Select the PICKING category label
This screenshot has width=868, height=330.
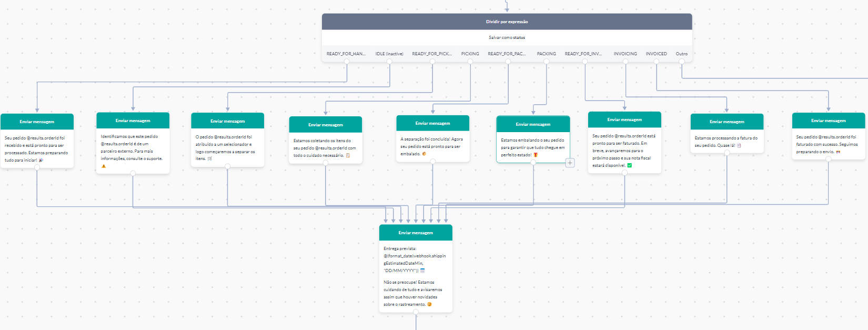tap(470, 54)
